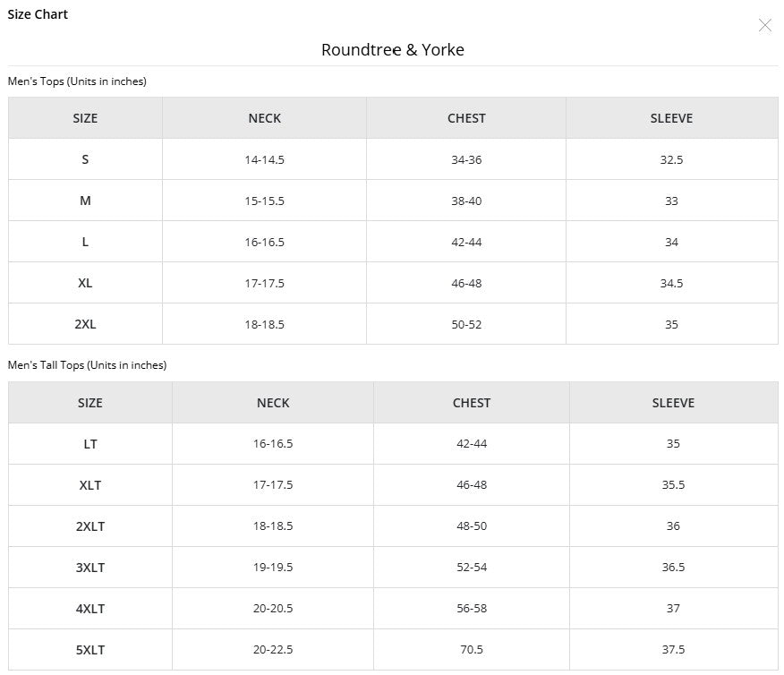The width and height of the screenshot is (784, 675).
Task: Click the 70.5 chest value for 5XLT
Action: [472, 650]
